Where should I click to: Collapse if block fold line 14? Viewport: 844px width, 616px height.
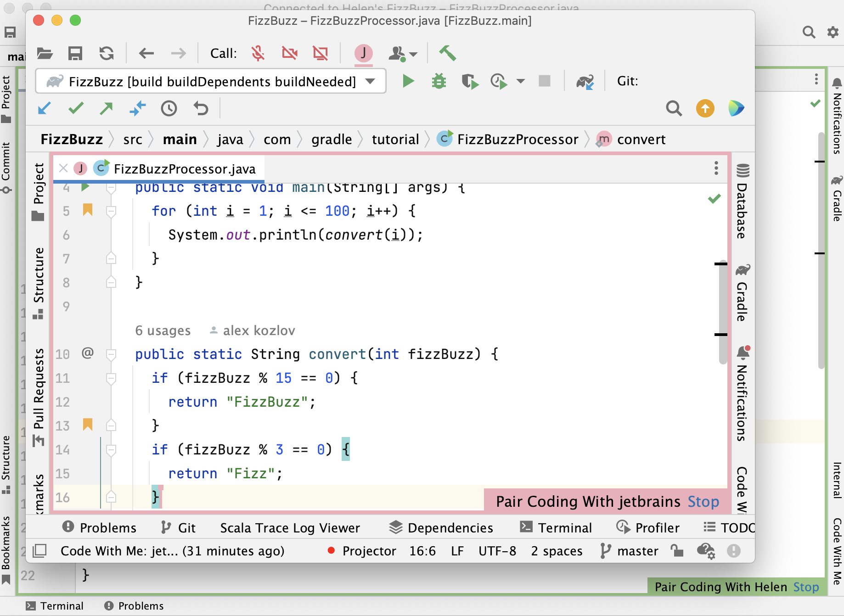[111, 450]
